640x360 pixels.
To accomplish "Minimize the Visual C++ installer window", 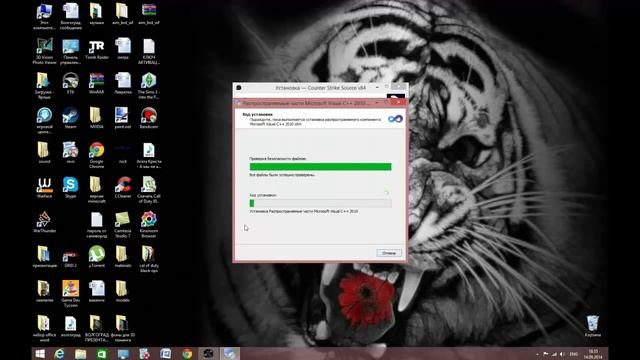I will click(377, 103).
